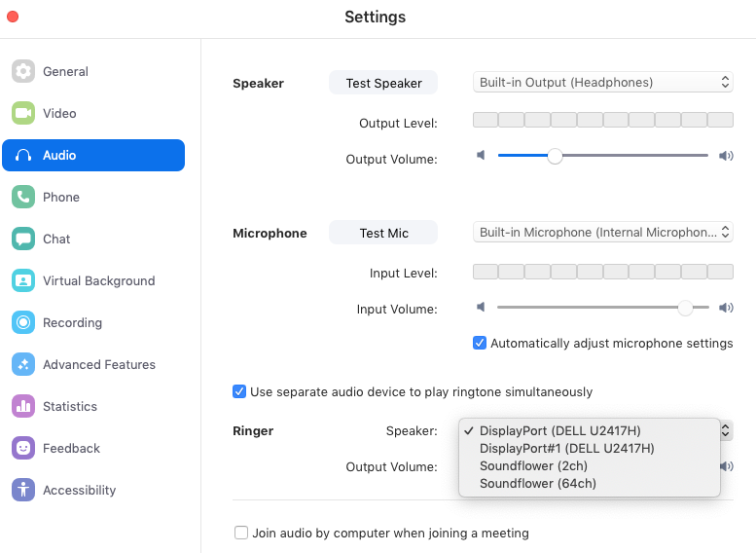Click the Advanced Features sparkle icon
The image size is (756, 553).
coord(23,365)
